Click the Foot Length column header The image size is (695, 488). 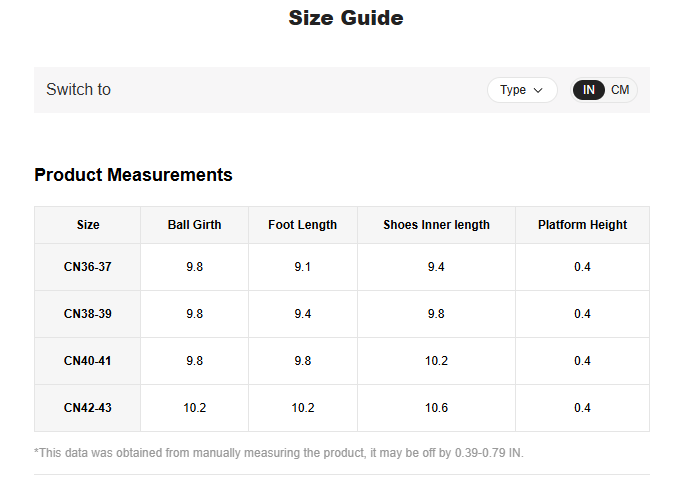(x=302, y=225)
